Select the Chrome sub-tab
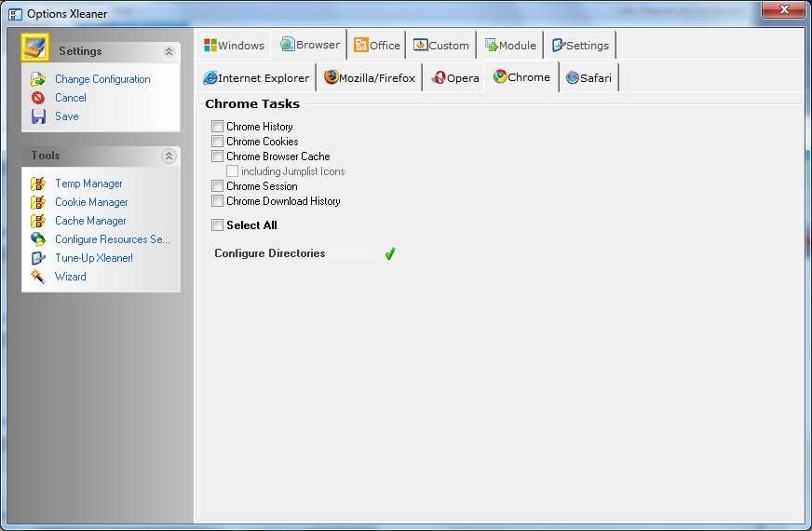The width and height of the screenshot is (812, 531). 521,76
